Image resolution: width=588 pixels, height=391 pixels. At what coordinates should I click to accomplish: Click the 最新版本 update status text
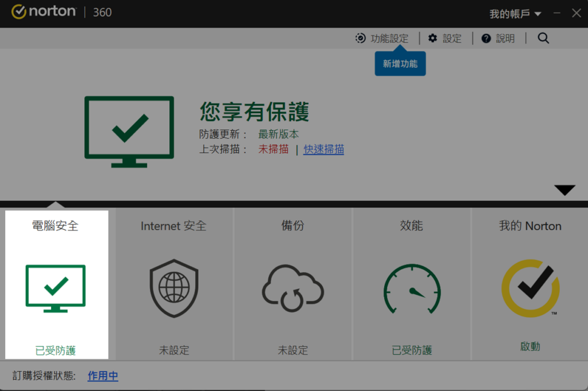point(278,134)
